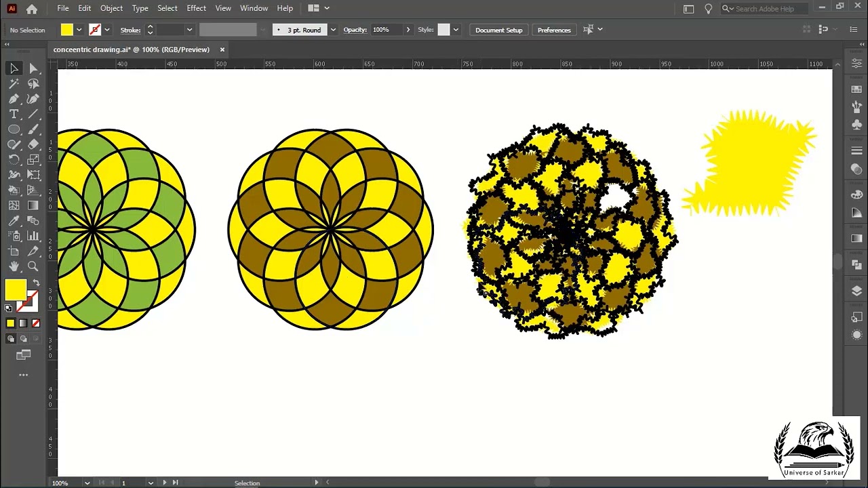The image size is (868, 488).
Task: Open stroke color dropdown in control bar
Action: 107,30
